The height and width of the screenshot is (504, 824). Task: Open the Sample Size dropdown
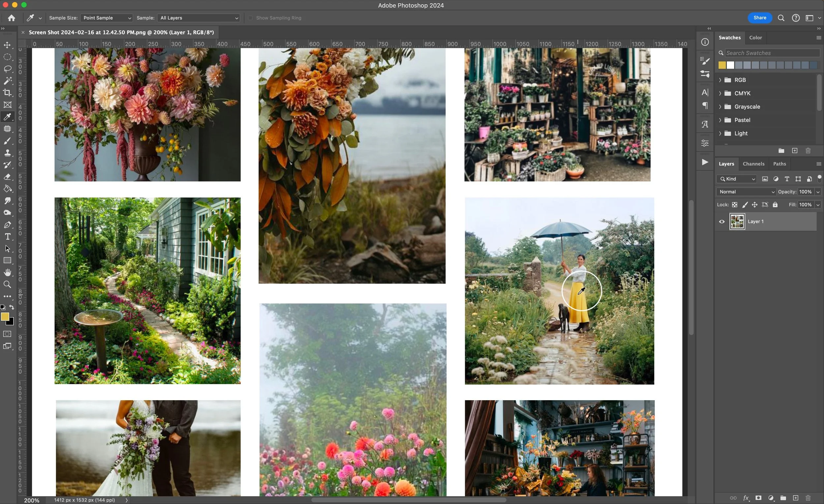[106, 18]
